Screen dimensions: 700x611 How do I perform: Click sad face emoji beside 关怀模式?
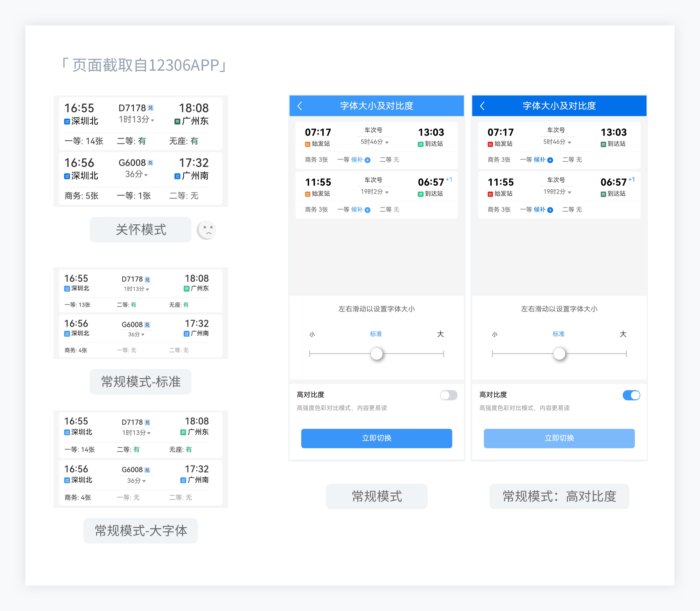(206, 230)
